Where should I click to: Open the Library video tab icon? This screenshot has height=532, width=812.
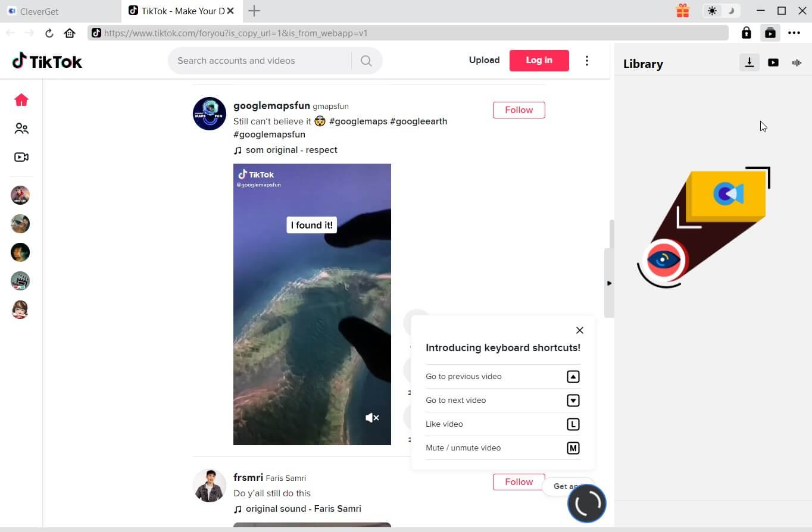tap(773, 62)
